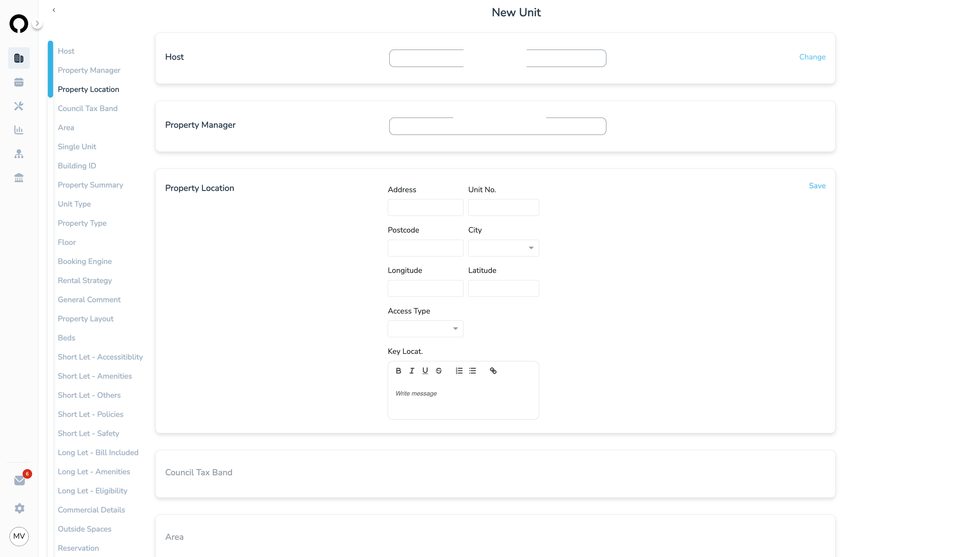This screenshot has height=557, width=980.
Task: Open the City dropdown
Action: (x=503, y=248)
